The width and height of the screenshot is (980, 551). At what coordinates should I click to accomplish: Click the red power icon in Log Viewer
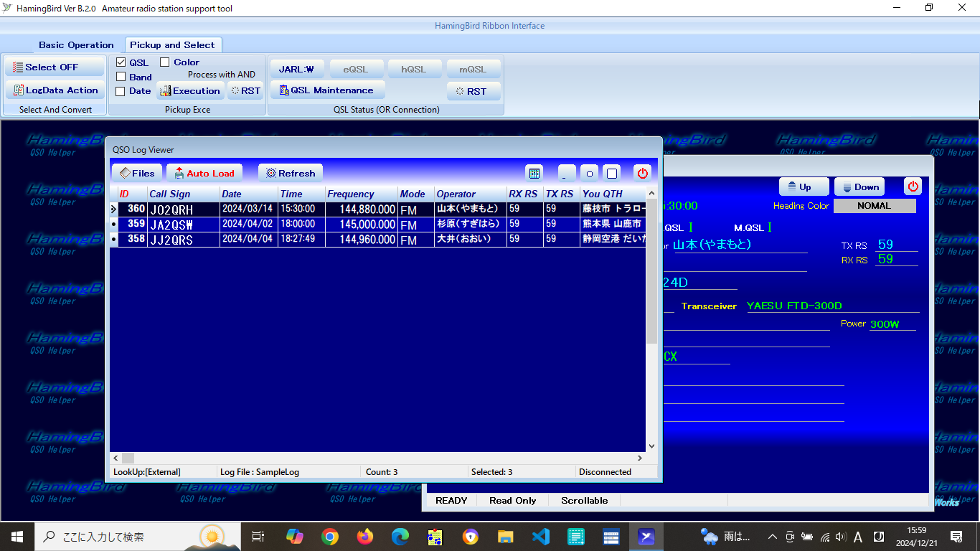pos(642,173)
